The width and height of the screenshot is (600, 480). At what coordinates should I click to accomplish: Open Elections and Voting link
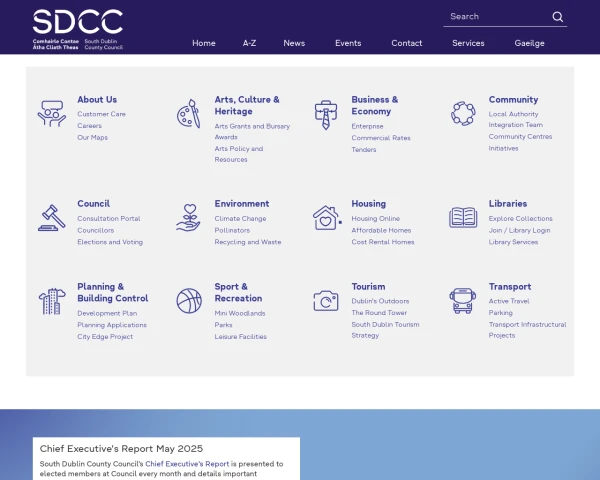[x=110, y=242]
